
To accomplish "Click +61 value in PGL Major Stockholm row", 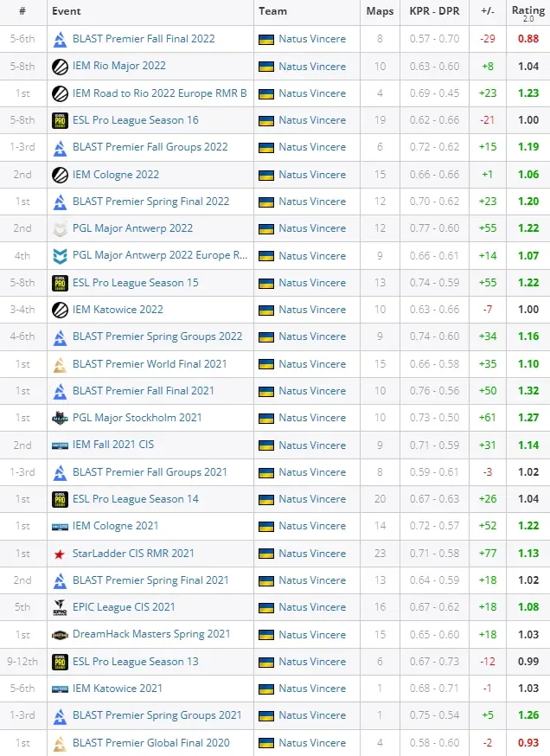I will (x=488, y=418).
